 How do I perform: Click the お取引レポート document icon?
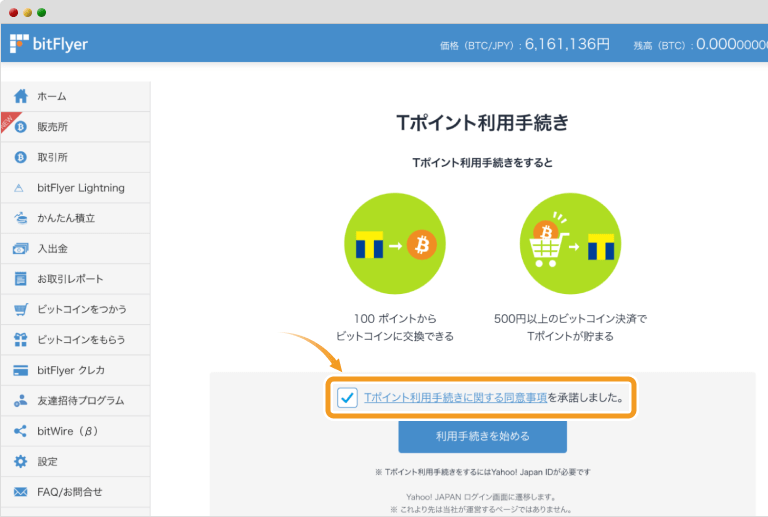(21, 279)
